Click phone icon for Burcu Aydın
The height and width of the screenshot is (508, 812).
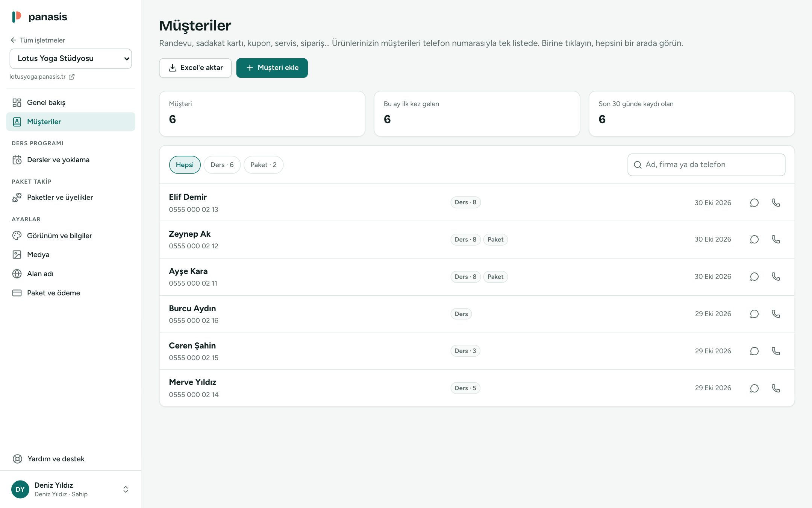coord(776,314)
